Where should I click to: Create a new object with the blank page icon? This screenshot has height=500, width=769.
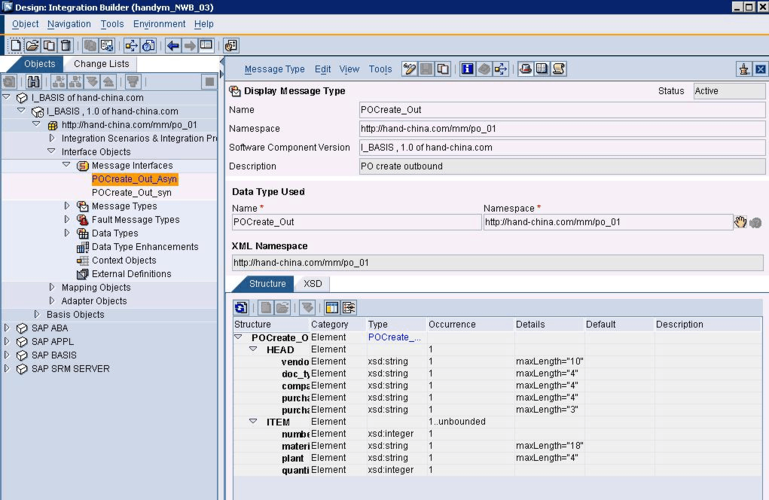tap(15, 46)
